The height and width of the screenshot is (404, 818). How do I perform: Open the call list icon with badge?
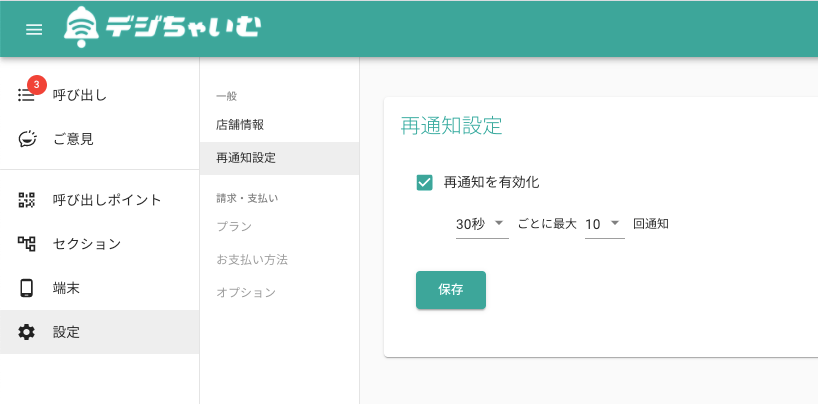pyautogui.click(x=26, y=95)
